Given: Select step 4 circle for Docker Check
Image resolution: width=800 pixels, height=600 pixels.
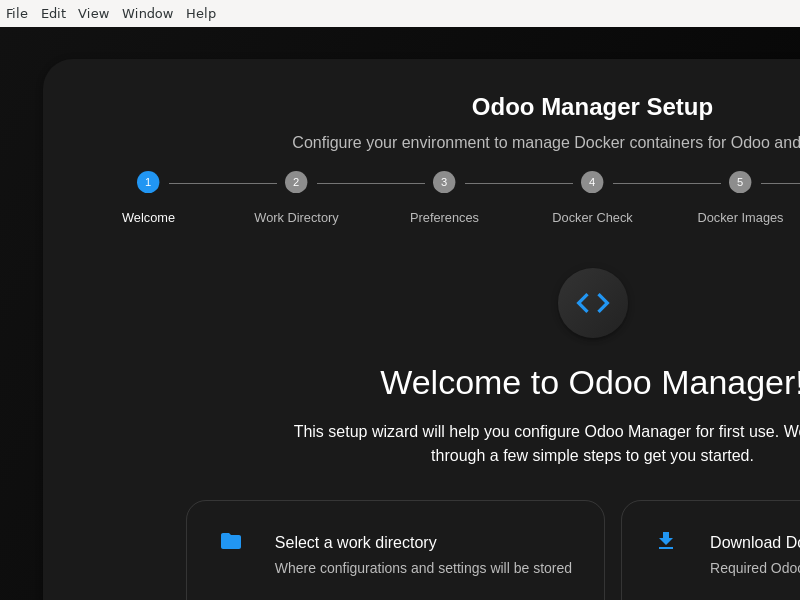Looking at the screenshot, I should point(592,182).
